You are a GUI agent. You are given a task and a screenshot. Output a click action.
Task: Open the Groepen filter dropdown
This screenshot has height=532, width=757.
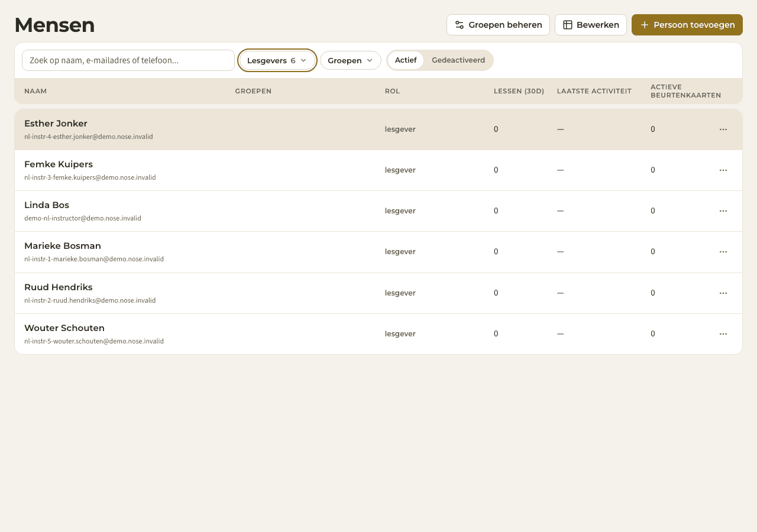coord(351,60)
